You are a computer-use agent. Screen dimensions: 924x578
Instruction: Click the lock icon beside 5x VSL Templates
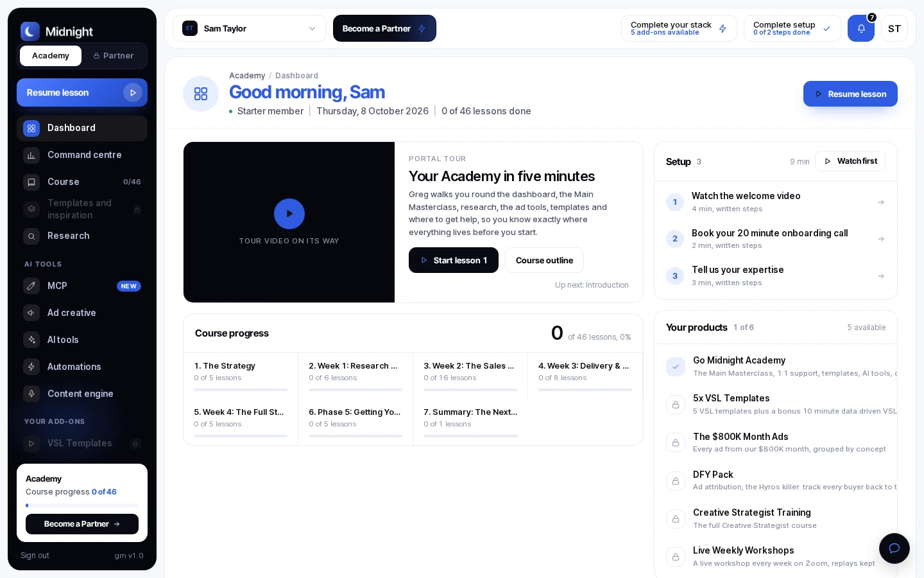676,405
